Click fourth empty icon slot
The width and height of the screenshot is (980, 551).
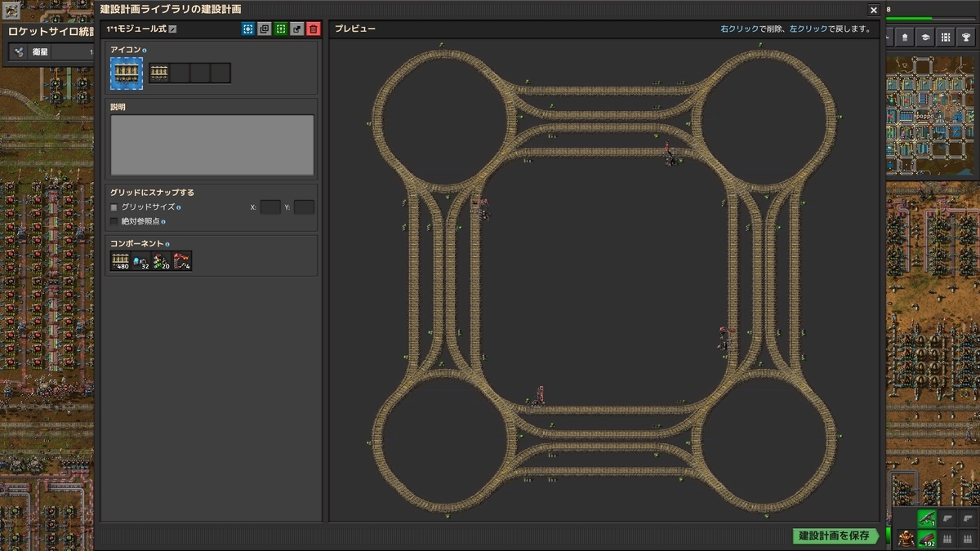pyautogui.click(x=220, y=73)
